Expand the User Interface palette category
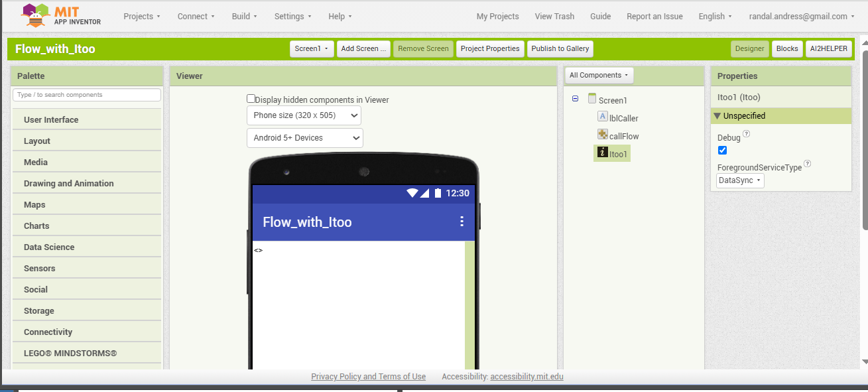Screen dimensions: 868x392 pos(87,120)
